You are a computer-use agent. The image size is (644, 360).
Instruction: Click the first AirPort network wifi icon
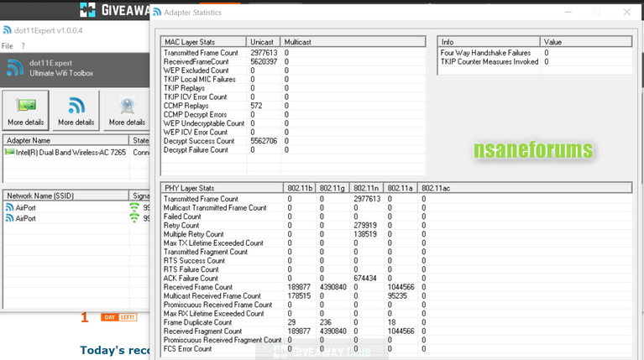pyautogui.click(x=9, y=208)
